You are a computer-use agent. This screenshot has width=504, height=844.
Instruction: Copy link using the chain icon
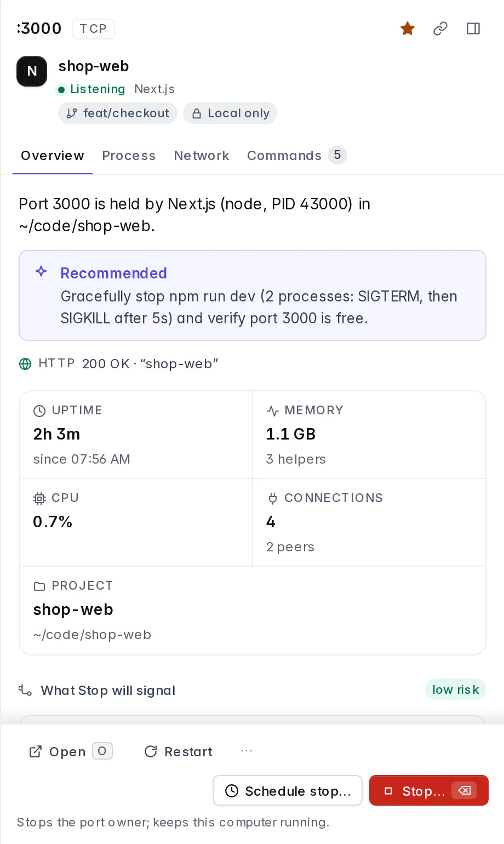pyautogui.click(x=440, y=28)
